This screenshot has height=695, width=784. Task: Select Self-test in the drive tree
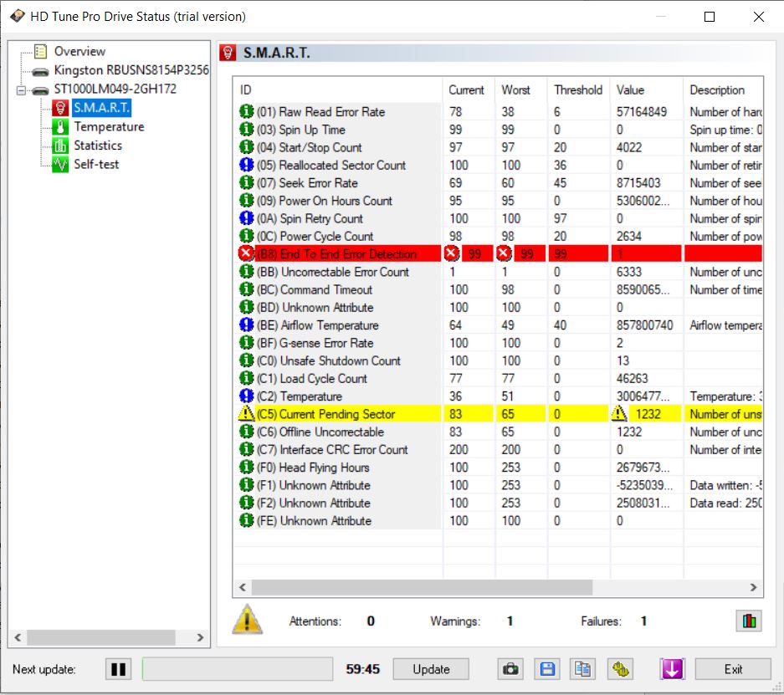(96, 164)
